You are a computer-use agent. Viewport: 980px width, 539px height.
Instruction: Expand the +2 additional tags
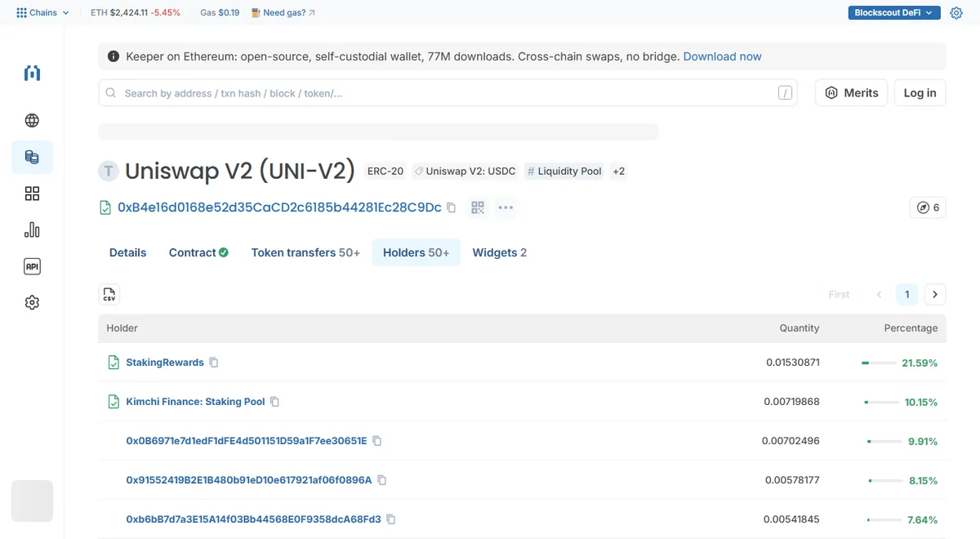(x=618, y=171)
